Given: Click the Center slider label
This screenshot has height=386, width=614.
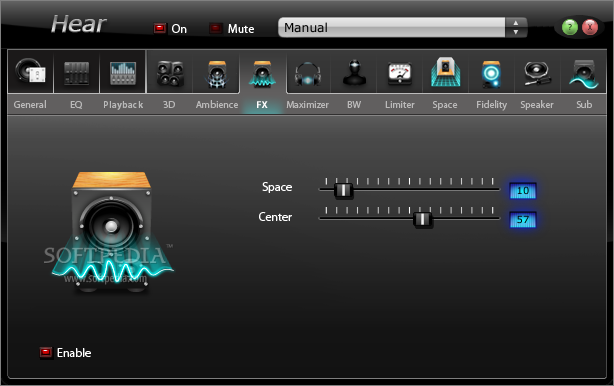Looking at the screenshot, I should 275,217.
